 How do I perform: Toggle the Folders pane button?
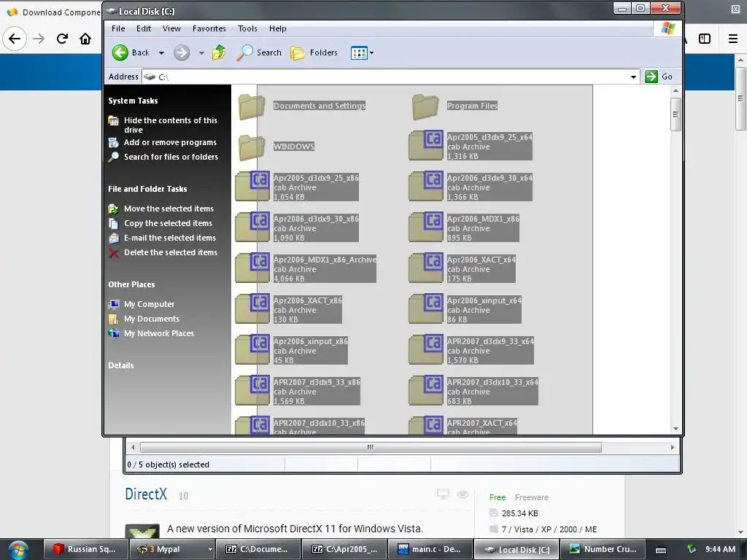314,52
